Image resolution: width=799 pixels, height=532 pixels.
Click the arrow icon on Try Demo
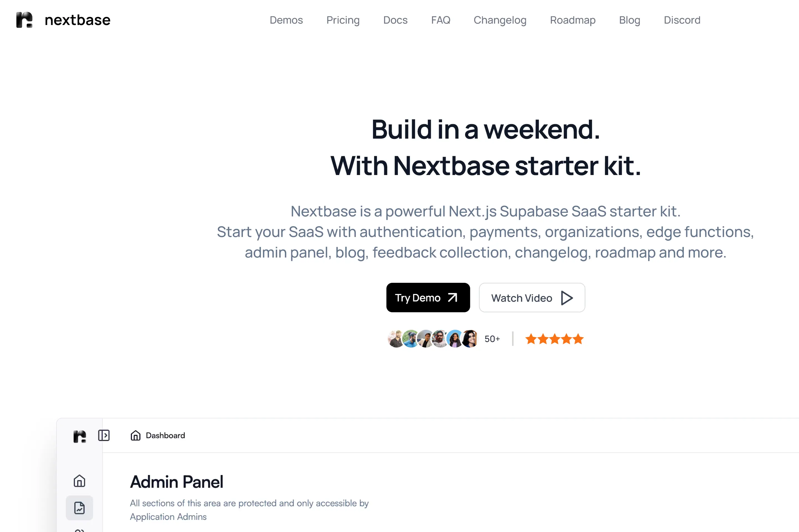pos(453,298)
